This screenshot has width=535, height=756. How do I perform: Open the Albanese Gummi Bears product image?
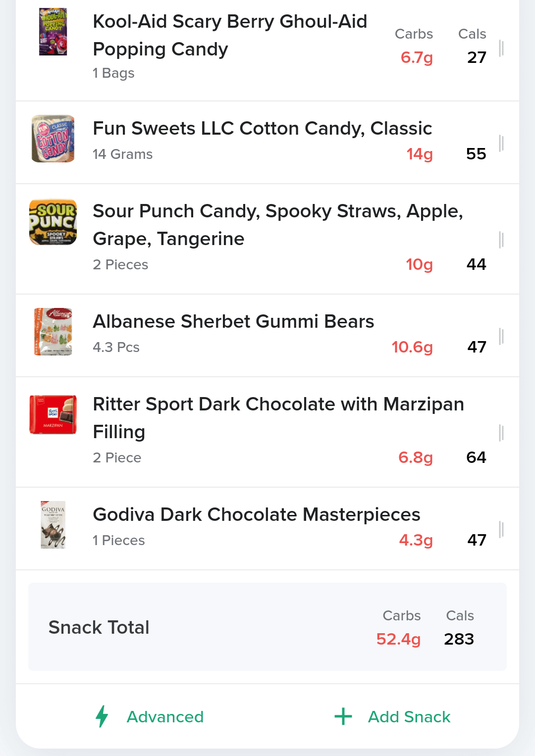pyautogui.click(x=53, y=332)
